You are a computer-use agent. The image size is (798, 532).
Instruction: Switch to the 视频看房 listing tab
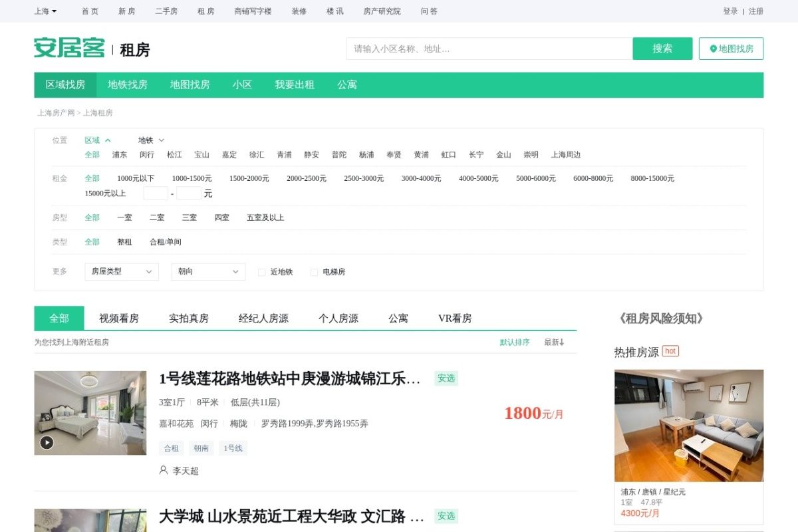119,318
